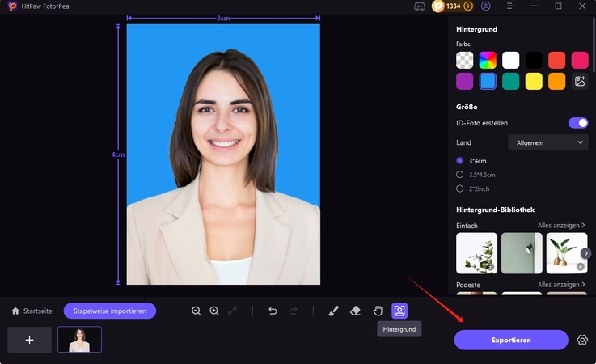This screenshot has height=364, width=596.
Task: Click the redo arrow icon
Action: (x=293, y=311)
